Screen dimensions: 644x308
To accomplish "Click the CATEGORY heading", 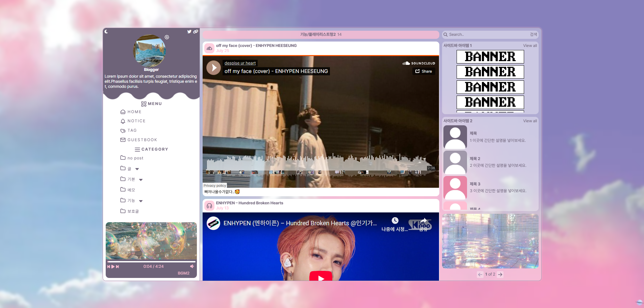I will tap(155, 149).
